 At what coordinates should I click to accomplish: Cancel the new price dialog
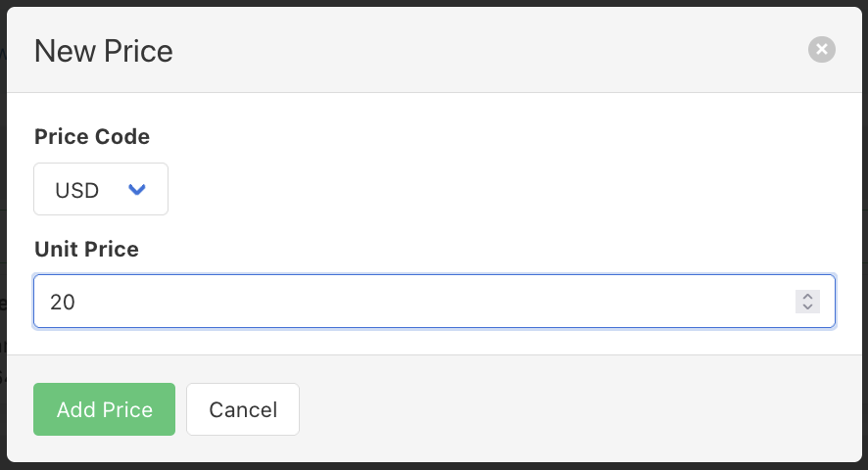pyautogui.click(x=243, y=409)
